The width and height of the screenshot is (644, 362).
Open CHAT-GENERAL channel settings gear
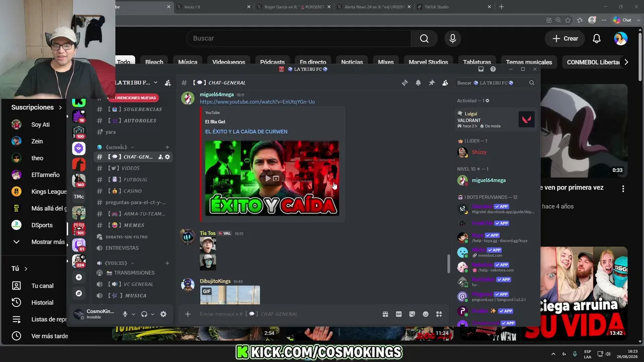coord(168,157)
